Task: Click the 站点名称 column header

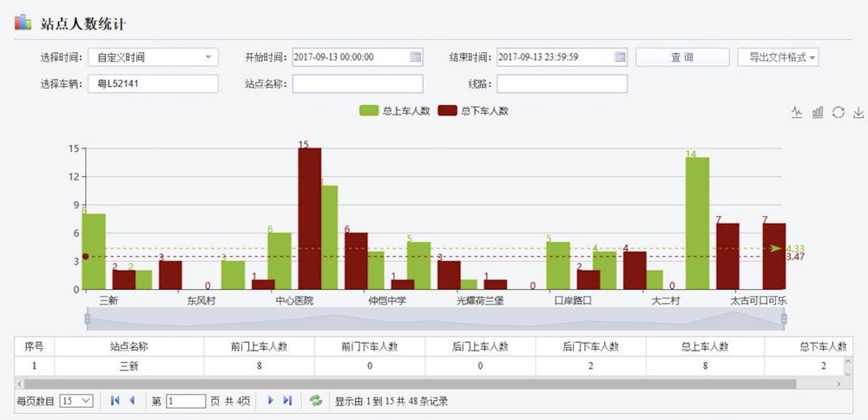Action: (x=129, y=346)
